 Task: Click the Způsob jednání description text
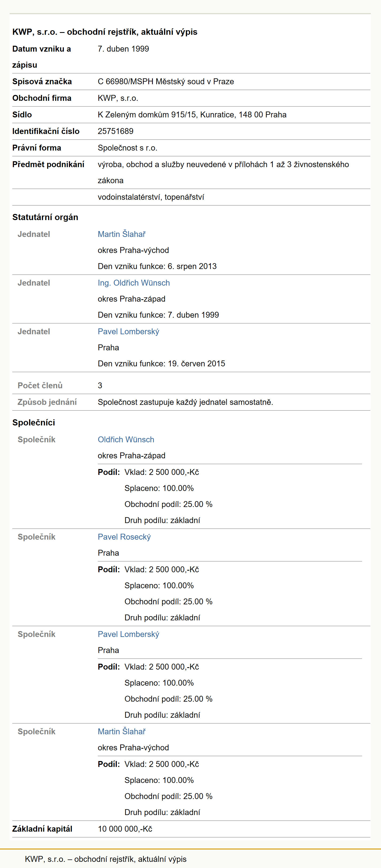185,402
